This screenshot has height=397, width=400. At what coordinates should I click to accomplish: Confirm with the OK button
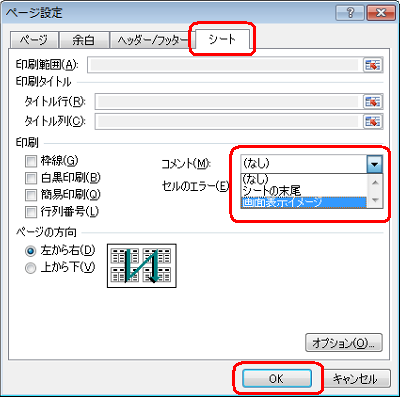point(277,379)
